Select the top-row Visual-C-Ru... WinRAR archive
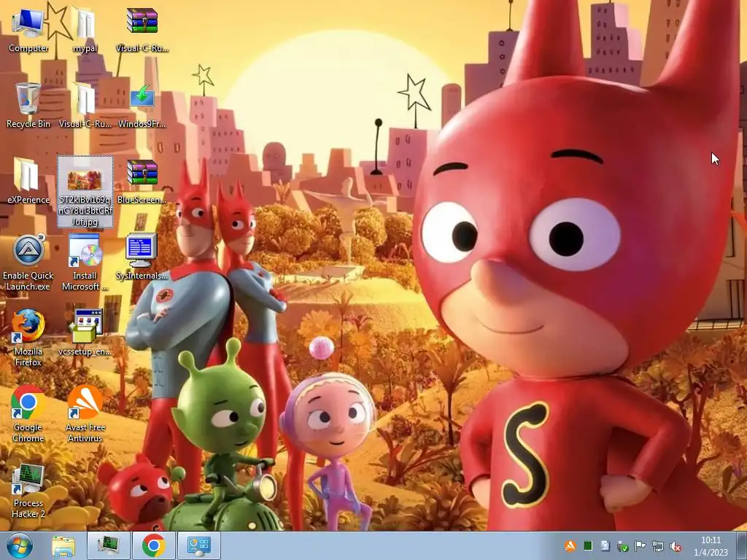The image size is (747, 560). (142, 29)
